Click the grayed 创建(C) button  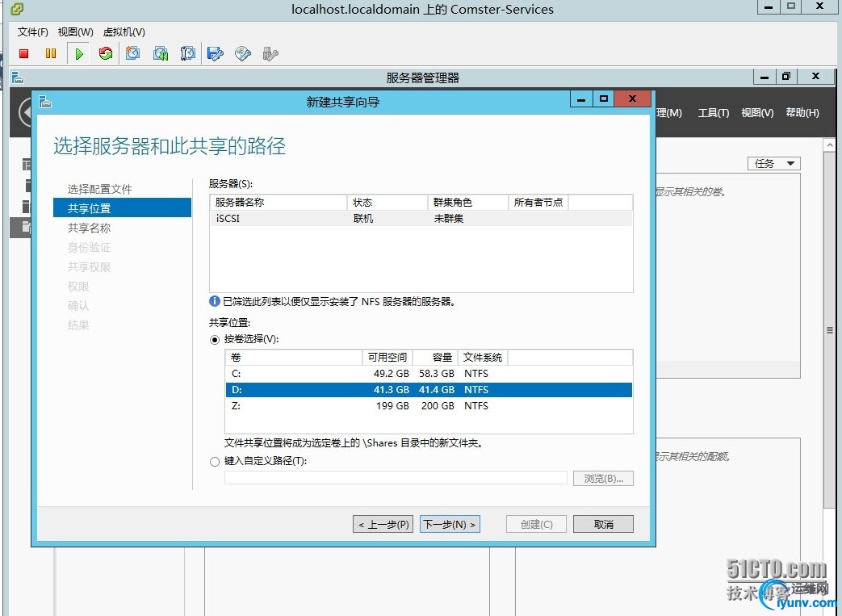click(536, 524)
